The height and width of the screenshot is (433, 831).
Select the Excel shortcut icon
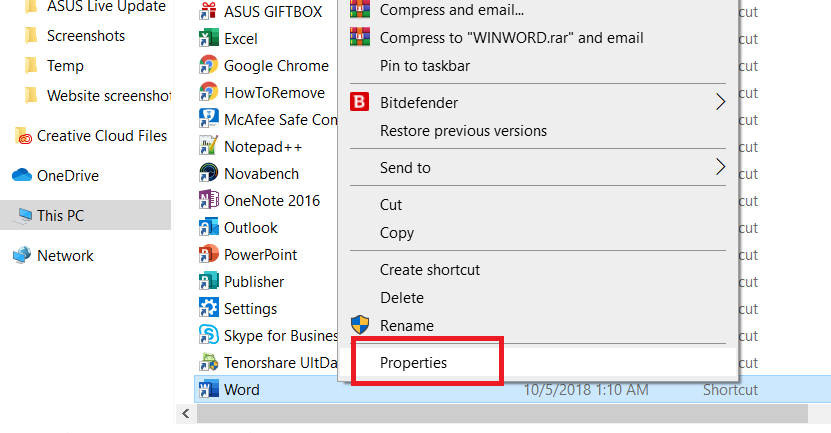pyautogui.click(x=208, y=38)
